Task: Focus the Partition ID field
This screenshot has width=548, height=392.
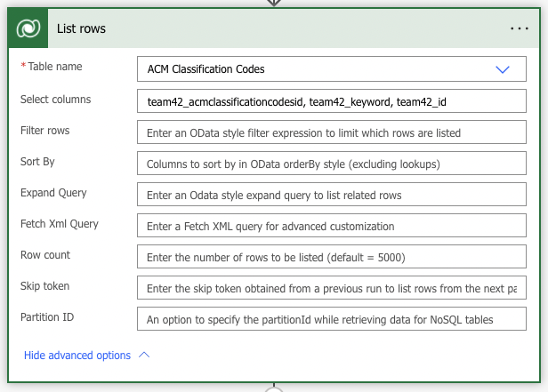Action: (332, 319)
